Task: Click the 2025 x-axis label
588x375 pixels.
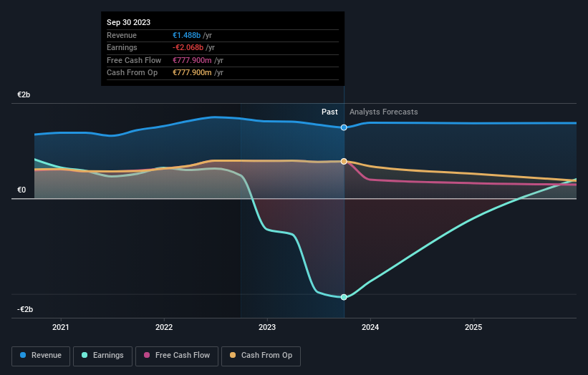Action: 473,327
